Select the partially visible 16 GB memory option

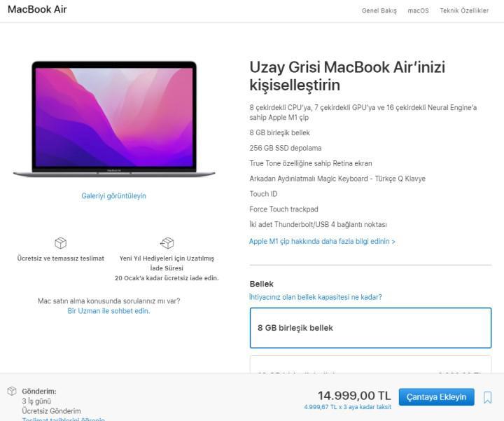(x=370, y=364)
